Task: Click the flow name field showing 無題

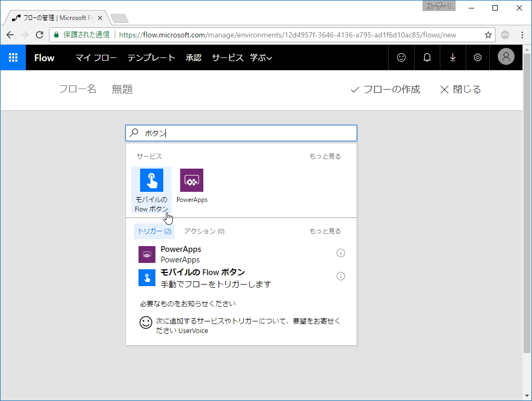Action: [122, 89]
